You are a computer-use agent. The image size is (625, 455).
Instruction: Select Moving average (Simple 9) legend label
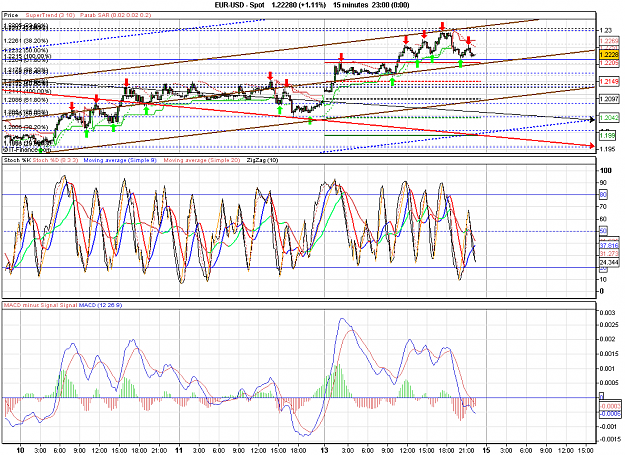(120, 160)
